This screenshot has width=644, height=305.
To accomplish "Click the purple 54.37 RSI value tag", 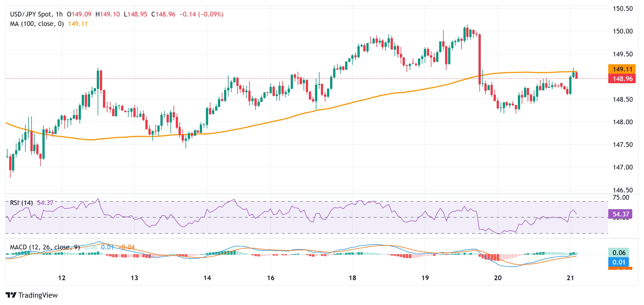I will point(621,214).
